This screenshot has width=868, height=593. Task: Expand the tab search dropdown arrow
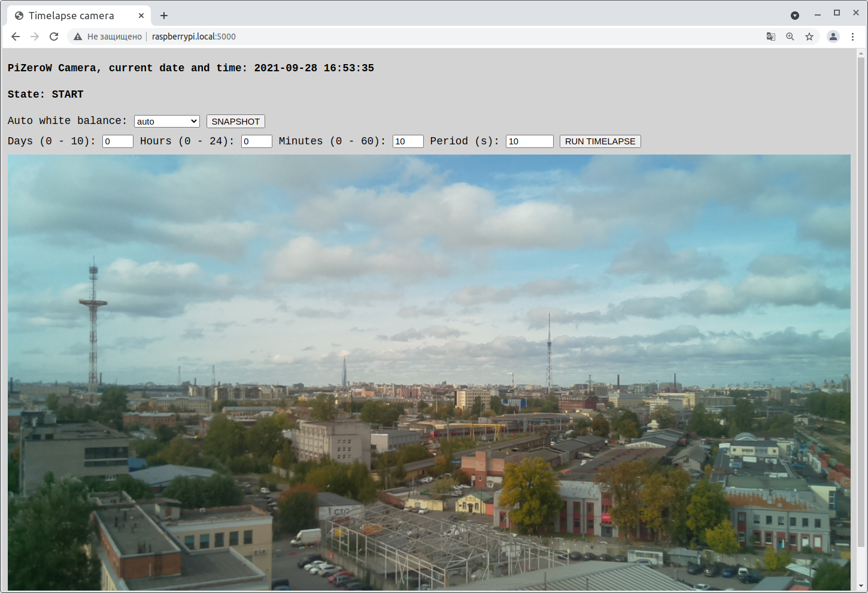click(795, 16)
